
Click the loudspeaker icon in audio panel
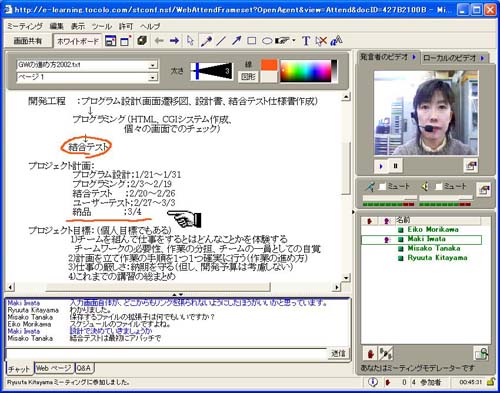(x=425, y=186)
